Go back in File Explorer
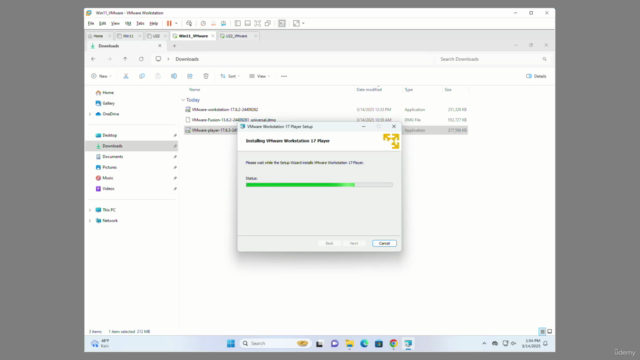The image size is (640, 360). (x=93, y=59)
